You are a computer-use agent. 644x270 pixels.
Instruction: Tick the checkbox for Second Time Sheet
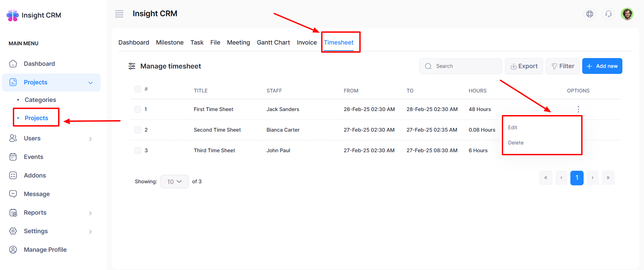click(x=138, y=130)
